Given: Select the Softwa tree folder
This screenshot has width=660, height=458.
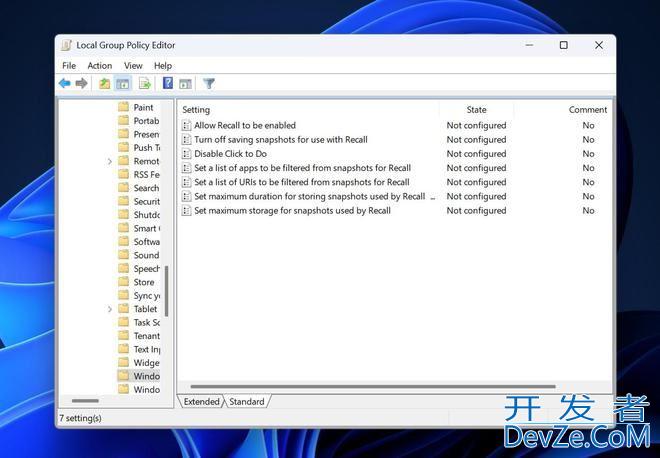Looking at the screenshot, I should coord(146,242).
